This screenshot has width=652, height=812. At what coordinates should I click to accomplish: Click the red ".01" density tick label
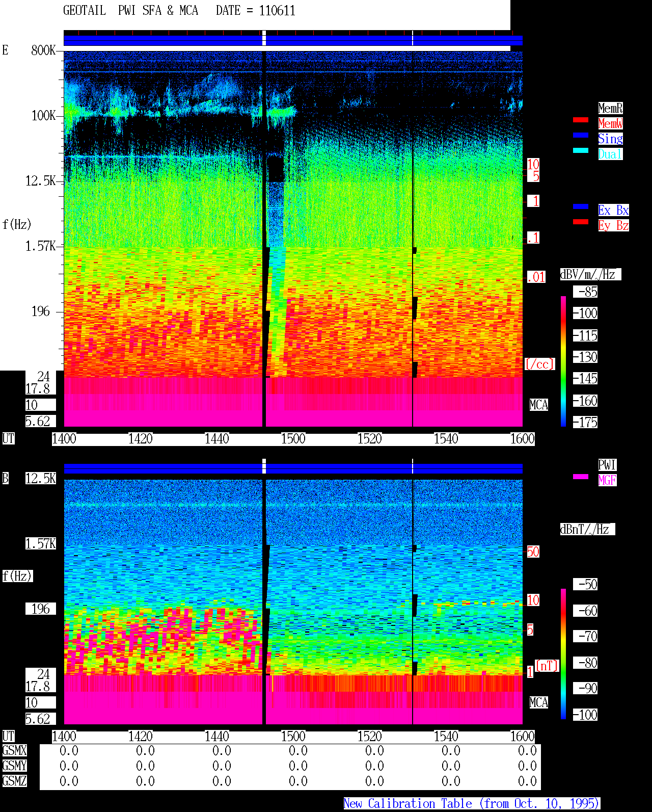(536, 277)
